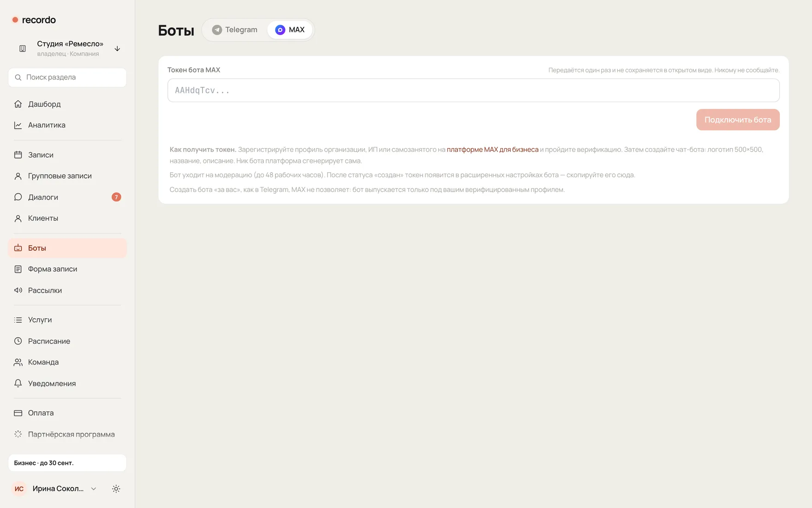The width and height of the screenshot is (812, 508).
Task: Open Партнёрская программа via its sparkle icon
Action: pyautogui.click(x=18, y=435)
